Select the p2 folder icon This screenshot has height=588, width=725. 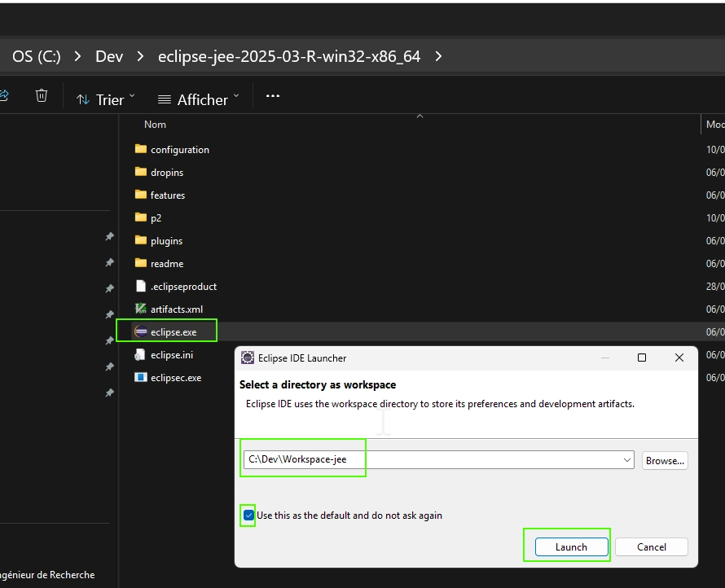tap(141, 217)
